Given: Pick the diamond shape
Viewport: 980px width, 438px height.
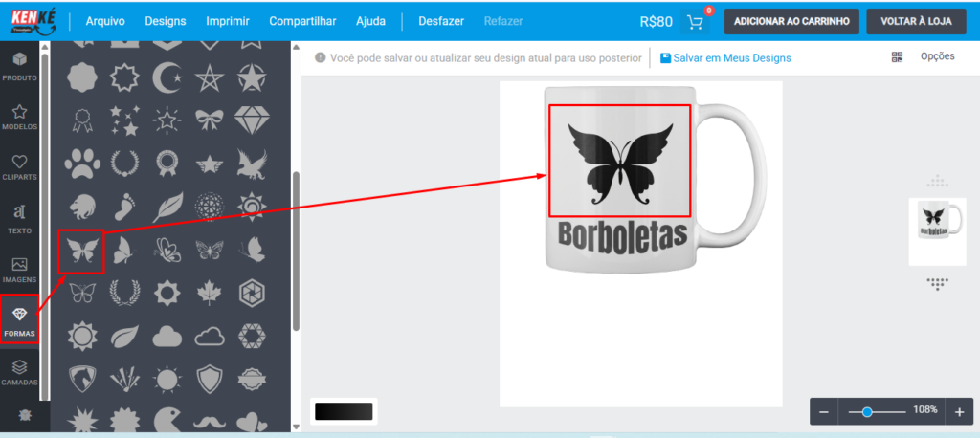Looking at the screenshot, I should 252,120.
